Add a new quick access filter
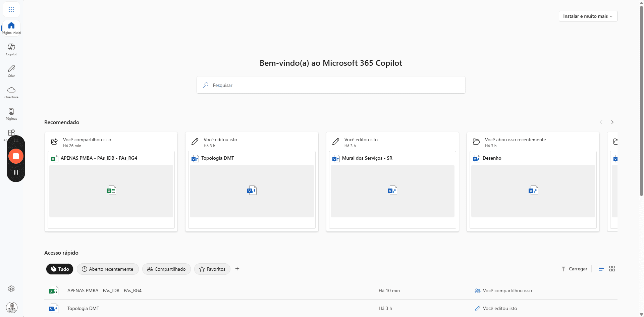The height and width of the screenshot is (317, 644). pyautogui.click(x=237, y=269)
